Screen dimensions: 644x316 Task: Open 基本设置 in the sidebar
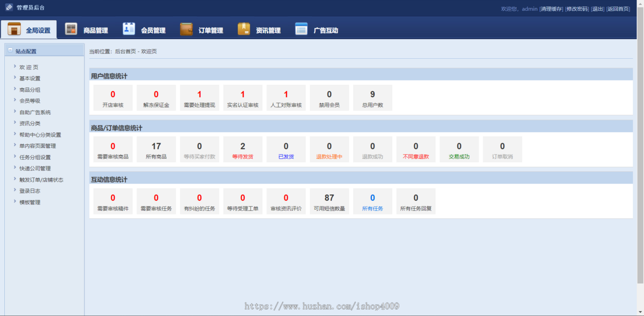pyautogui.click(x=30, y=78)
